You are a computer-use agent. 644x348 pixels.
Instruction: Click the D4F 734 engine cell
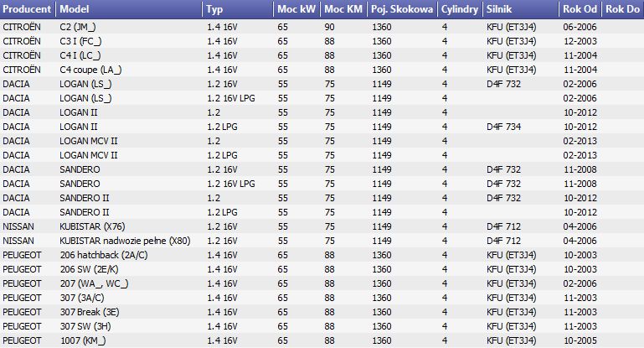point(503,127)
